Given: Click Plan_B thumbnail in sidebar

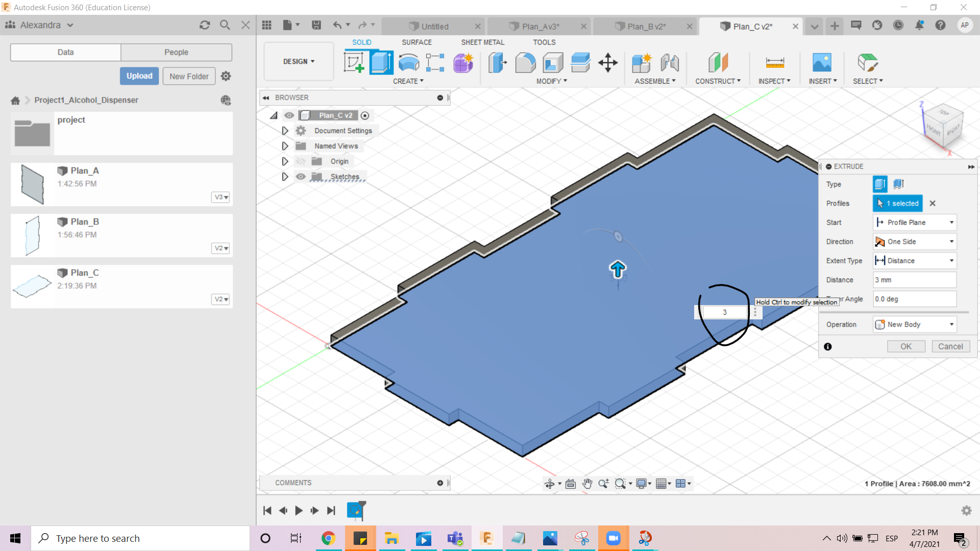Looking at the screenshot, I should (33, 234).
